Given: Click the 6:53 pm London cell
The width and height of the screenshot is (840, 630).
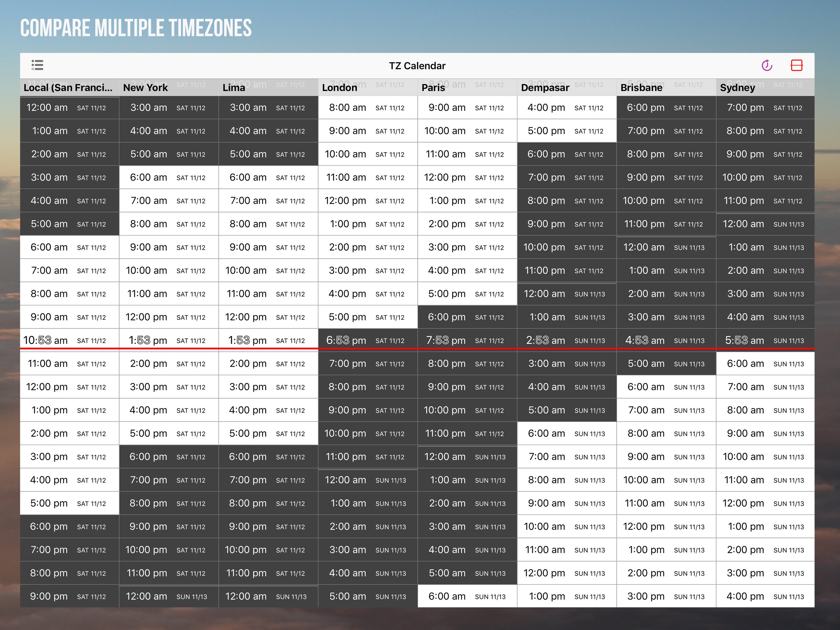Looking at the screenshot, I should point(368,340).
